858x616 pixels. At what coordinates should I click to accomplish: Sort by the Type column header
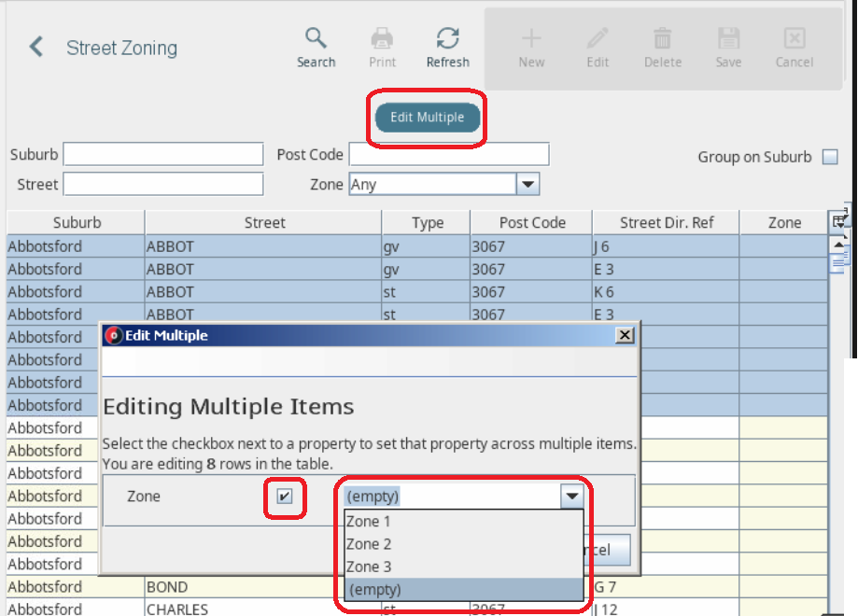pos(427,223)
